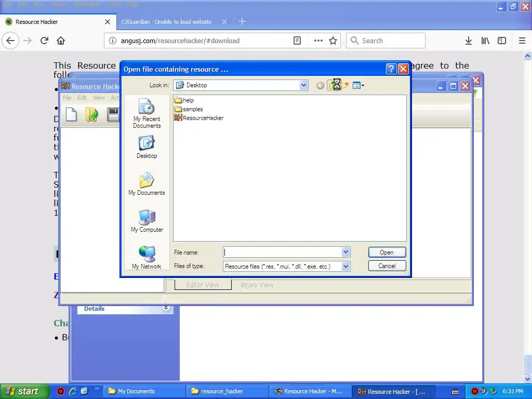Click the Firefox back arrow
532x399 pixels.
tap(10, 41)
